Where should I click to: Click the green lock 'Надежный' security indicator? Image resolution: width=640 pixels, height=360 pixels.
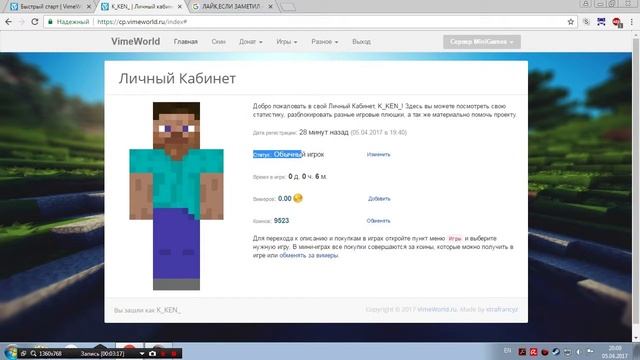[x=69, y=22]
